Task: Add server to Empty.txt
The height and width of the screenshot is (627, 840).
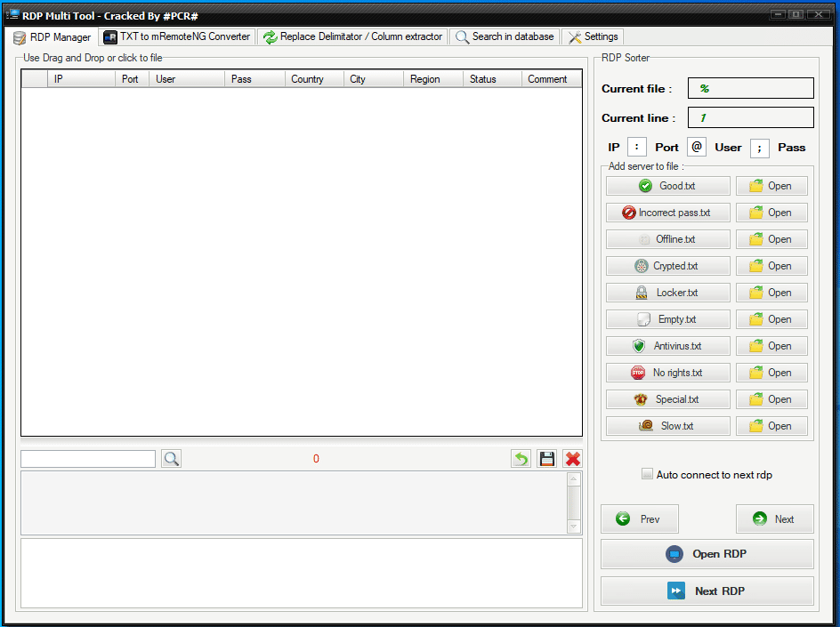Action: point(667,319)
